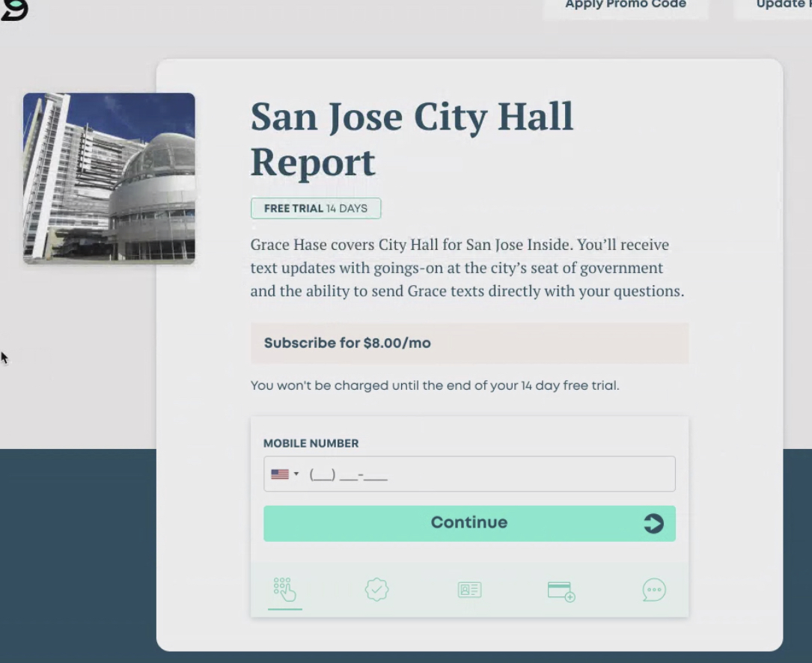Image resolution: width=812 pixels, height=663 pixels.
Task: Click the Grace Hase description paragraph
Action: tap(468, 268)
